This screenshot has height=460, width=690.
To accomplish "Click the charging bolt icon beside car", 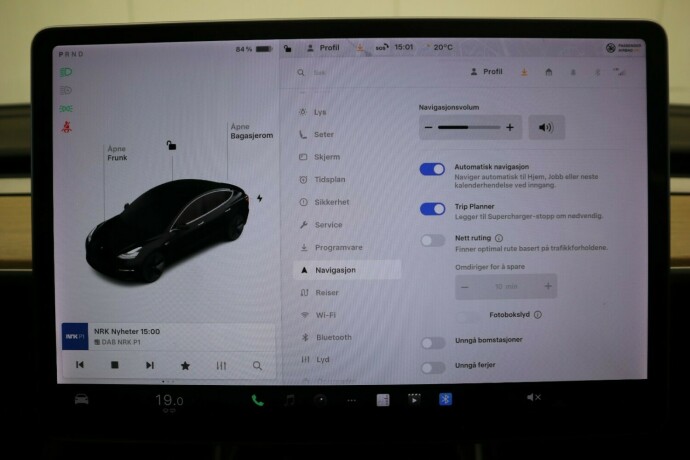I will coord(260,198).
